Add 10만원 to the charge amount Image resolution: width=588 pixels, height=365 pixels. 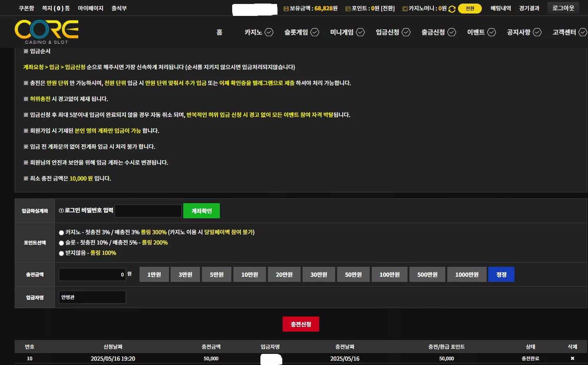250,274
